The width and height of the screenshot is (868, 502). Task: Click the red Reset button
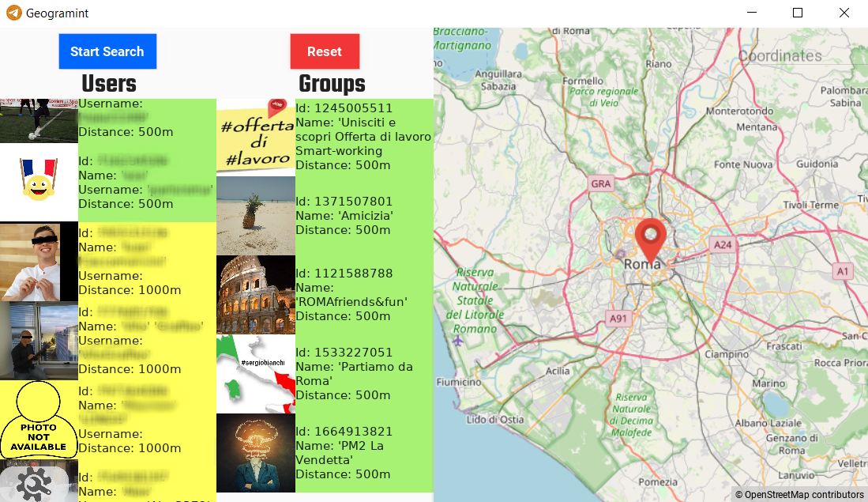(x=325, y=51)
